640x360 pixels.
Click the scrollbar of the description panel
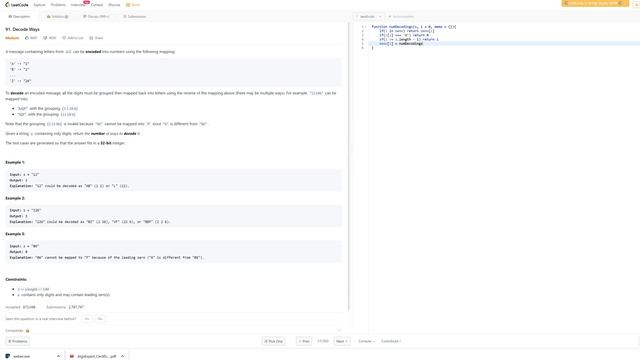pyautogui.click(x=349, y=167)
